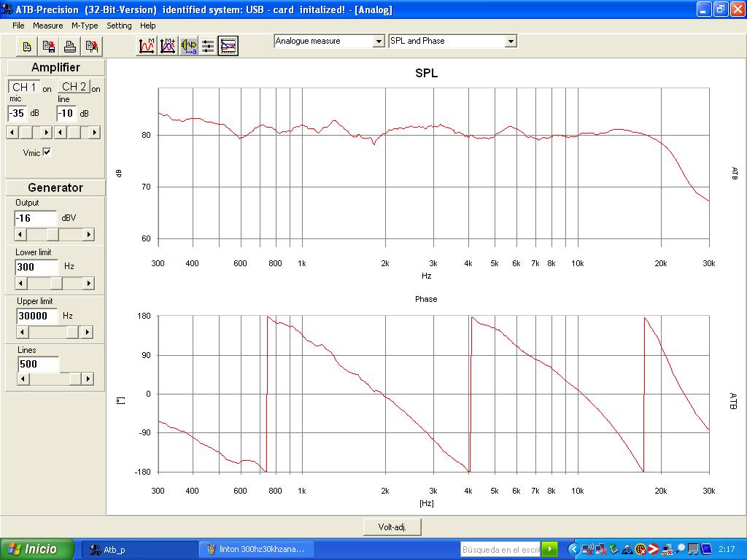
Task: Click the two-computers network error tray icon
Action: 600,550
